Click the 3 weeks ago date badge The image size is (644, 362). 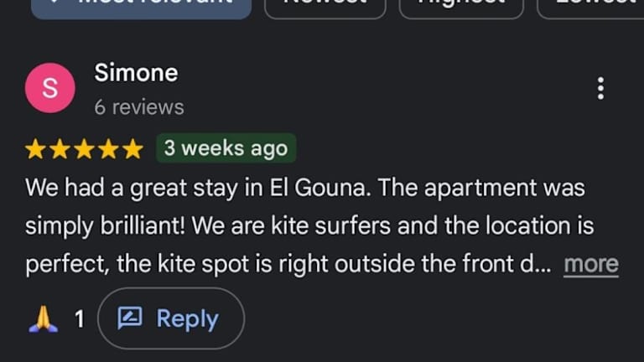point(226,149)
